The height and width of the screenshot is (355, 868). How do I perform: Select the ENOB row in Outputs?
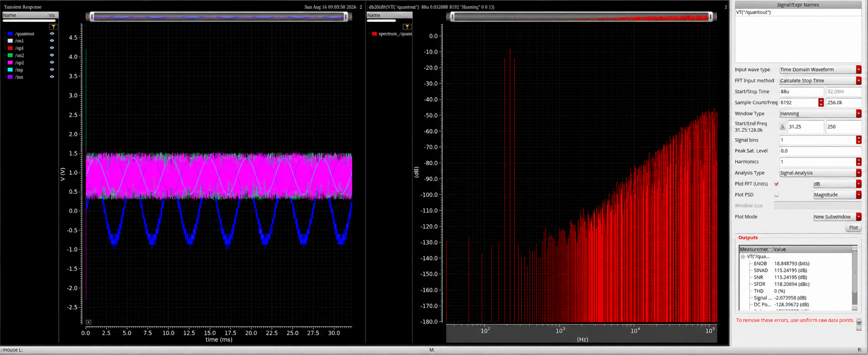796,263
